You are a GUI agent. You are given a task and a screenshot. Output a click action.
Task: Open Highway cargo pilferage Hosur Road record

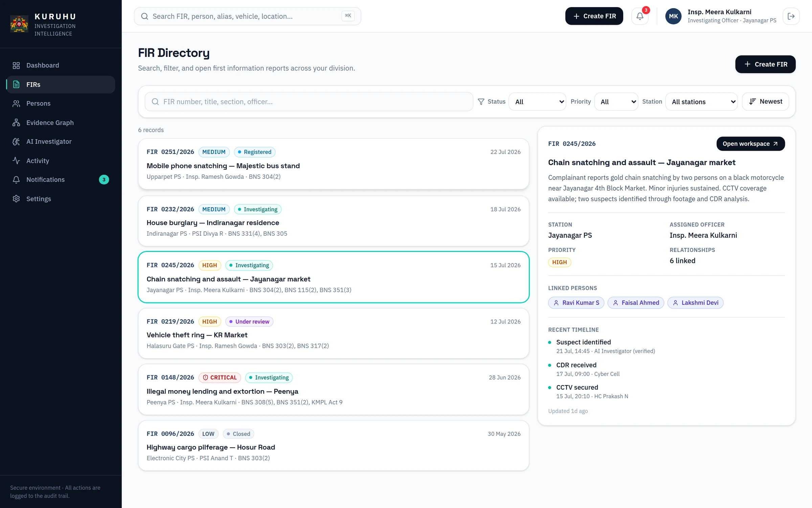pyautogui.click(x=333, y=446)
